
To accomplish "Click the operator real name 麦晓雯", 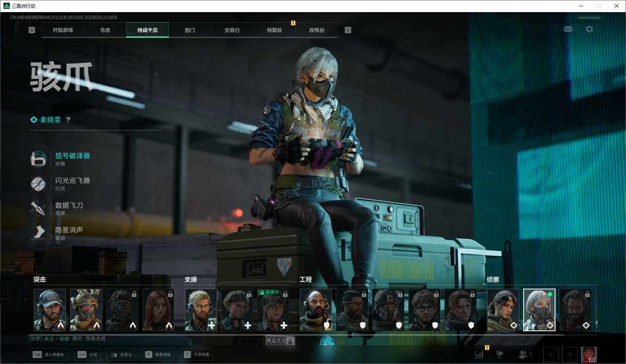I will click(51, 120).
